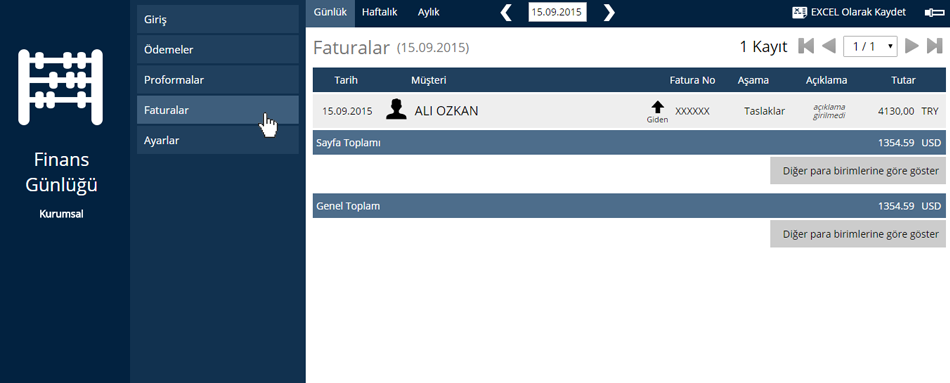Show other currencies under Sayfa Toplamı

[857, 170]
